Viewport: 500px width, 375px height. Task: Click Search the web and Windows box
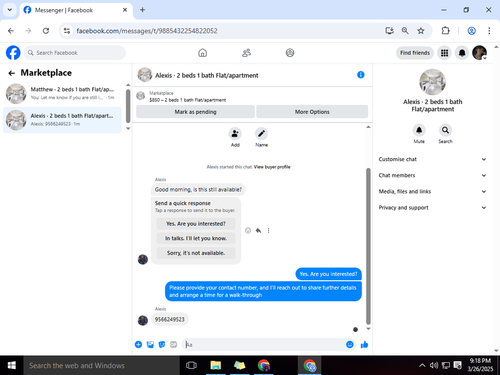(101, 365)
